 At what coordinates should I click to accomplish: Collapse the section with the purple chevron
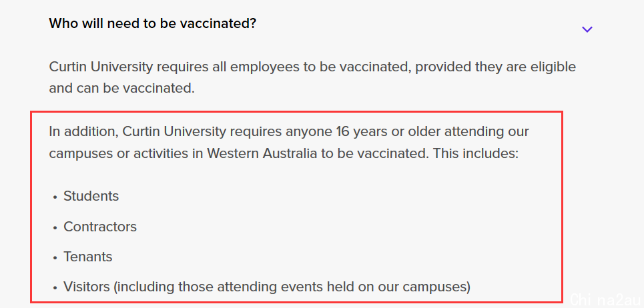tap(587, 29)
